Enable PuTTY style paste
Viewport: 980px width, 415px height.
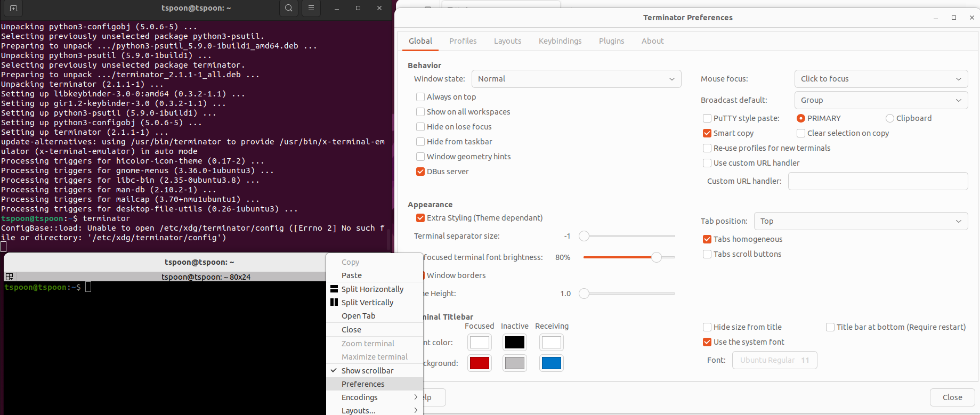click(707, 118)
